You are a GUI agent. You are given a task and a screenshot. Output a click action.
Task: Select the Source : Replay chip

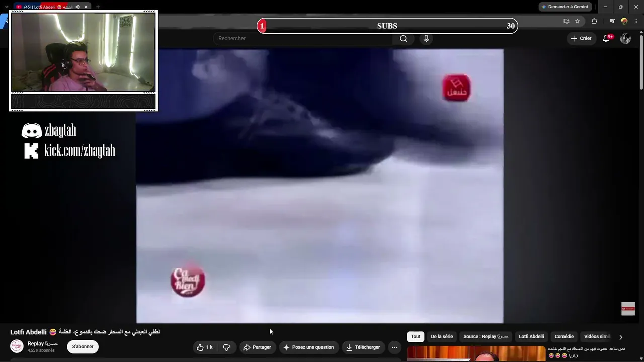click(486, 337)
